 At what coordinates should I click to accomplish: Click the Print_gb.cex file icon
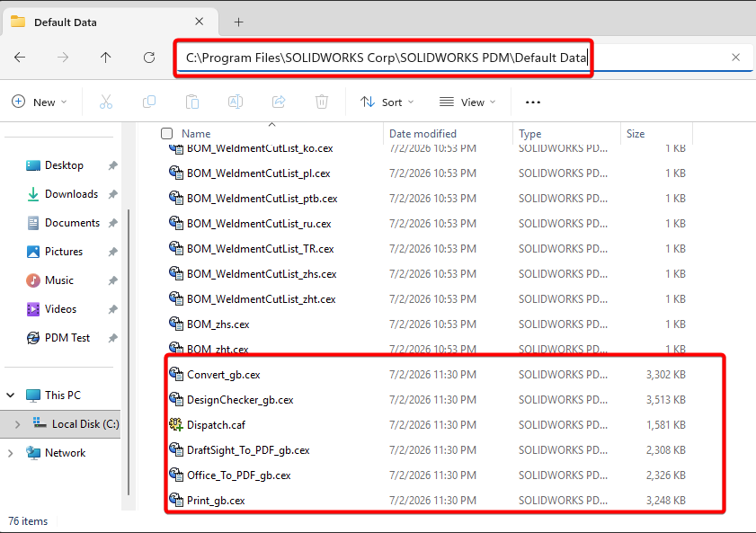[176, 500]
